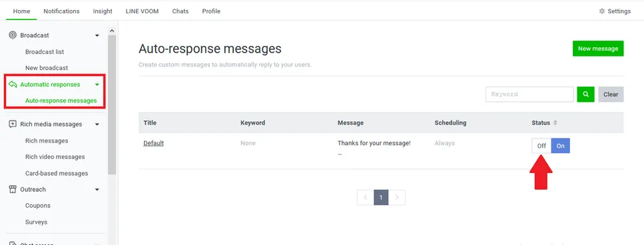Click the Scheduling column header
The image size is (644, 245).
(450, 122)
